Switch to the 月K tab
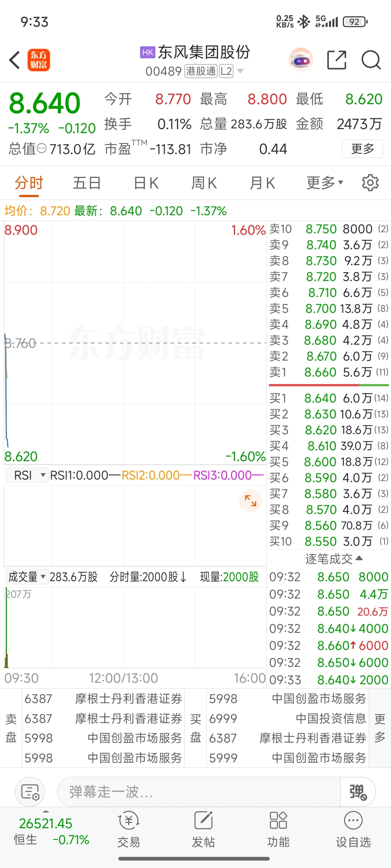This screenshot has width=391, height=868. click(x=262, y=183)
